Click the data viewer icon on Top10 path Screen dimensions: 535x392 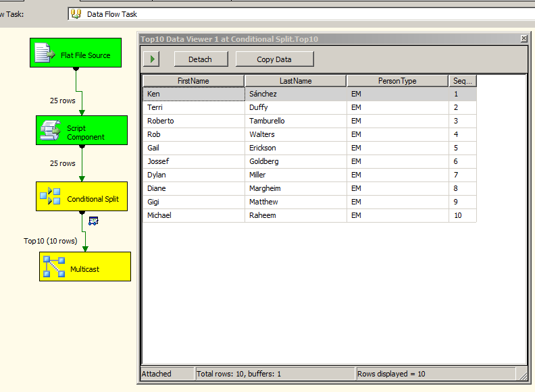[x=93, y=221]
